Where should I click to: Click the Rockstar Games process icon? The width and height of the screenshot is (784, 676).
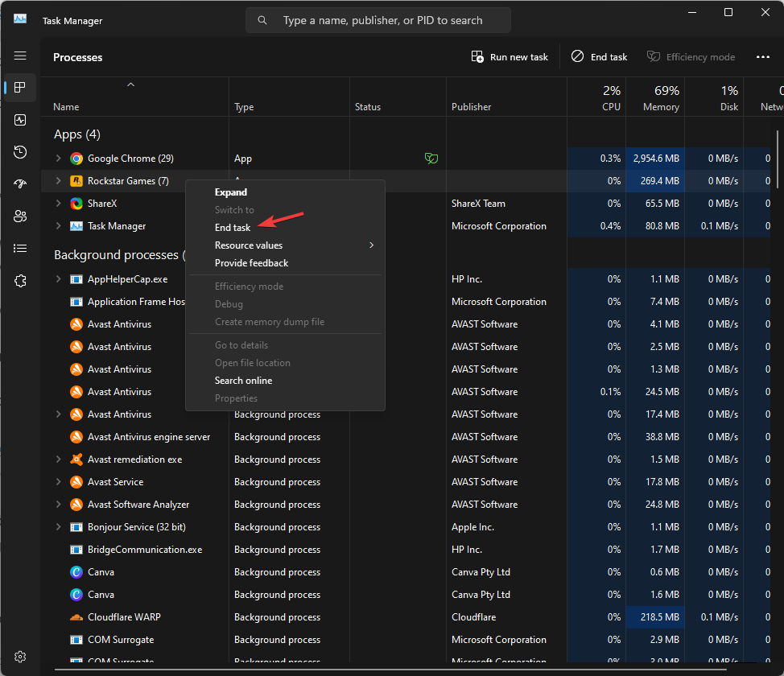pyautogui.click(x=76, y=181)
